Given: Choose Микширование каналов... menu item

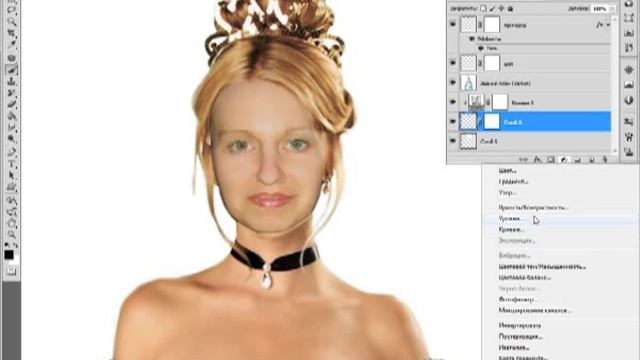Looking at the screenshot, I should 534,311.
